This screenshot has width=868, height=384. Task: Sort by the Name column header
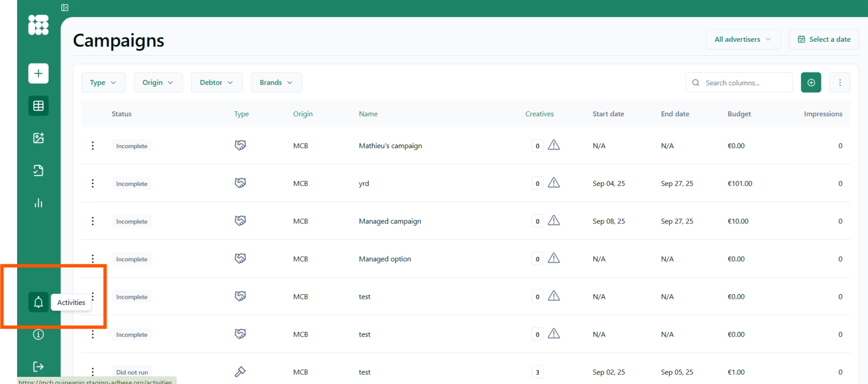click(368, 114)
